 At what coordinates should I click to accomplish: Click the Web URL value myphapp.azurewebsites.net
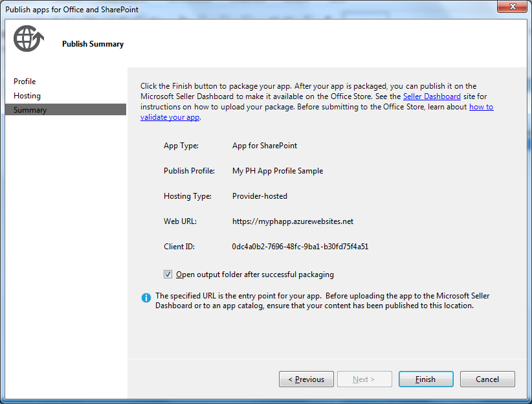[x=293, y=221]
